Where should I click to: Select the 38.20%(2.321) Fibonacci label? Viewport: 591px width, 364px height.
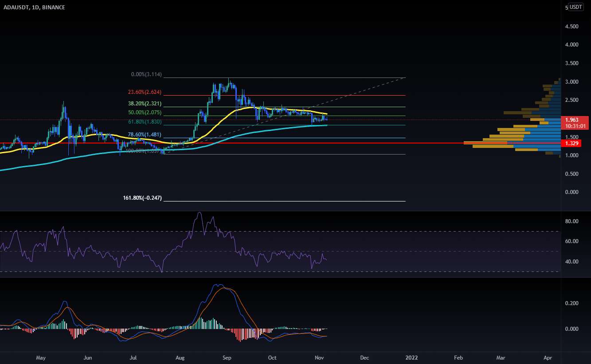click(x=145, y=104)
